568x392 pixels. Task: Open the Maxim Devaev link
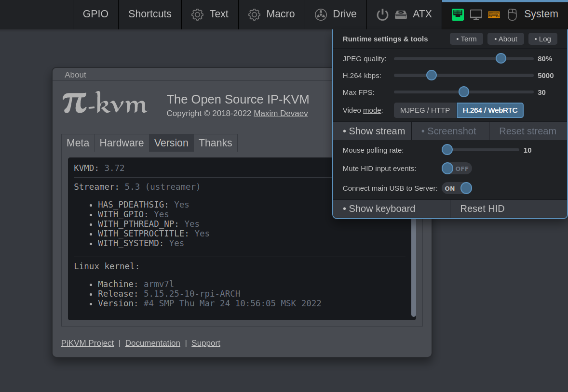[281, 113]
